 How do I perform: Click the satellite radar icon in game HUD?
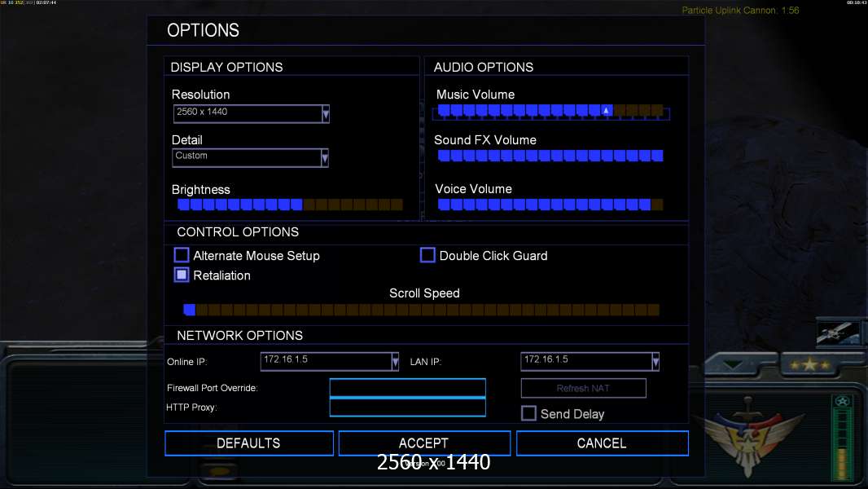[838, 333]
